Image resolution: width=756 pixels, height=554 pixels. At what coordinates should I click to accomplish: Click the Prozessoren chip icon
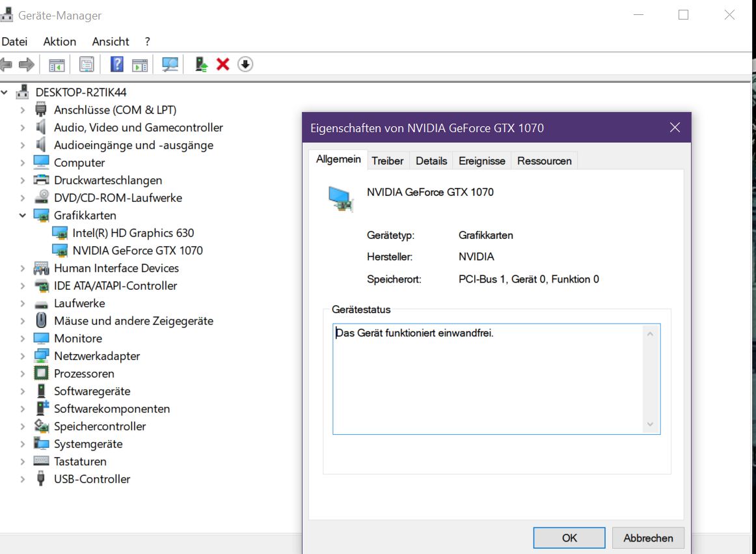click(42, 374)
